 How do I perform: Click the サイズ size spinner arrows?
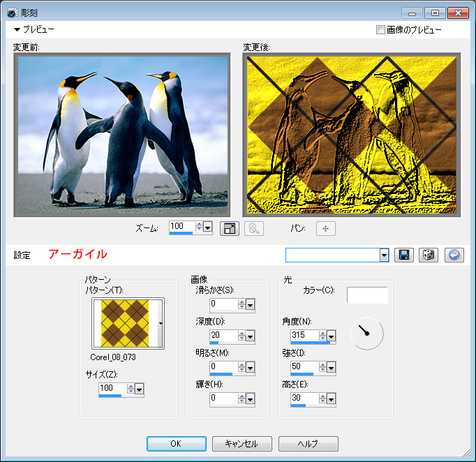click(130, 388)
